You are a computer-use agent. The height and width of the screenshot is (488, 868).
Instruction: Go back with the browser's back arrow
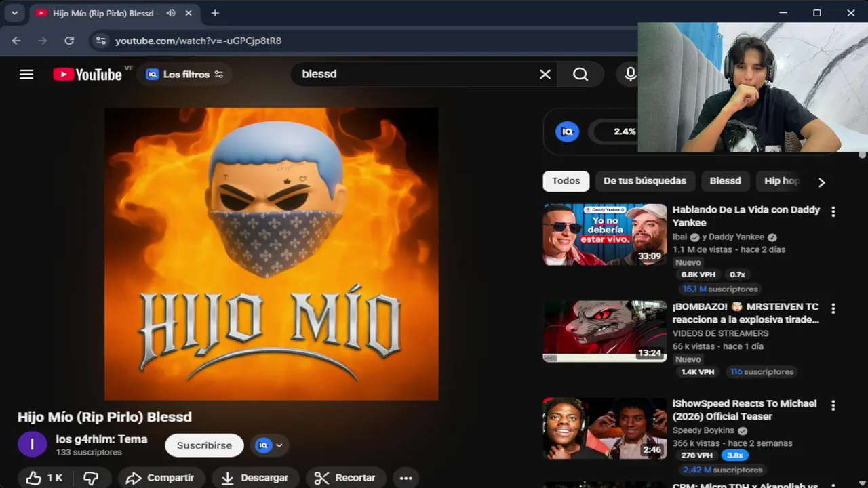[x=16, y=41]
